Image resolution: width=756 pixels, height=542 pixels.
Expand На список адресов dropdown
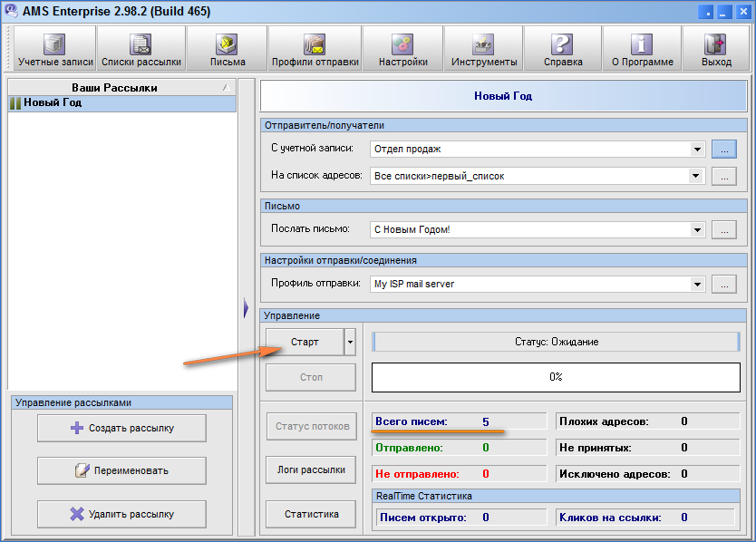coord(697,176)
